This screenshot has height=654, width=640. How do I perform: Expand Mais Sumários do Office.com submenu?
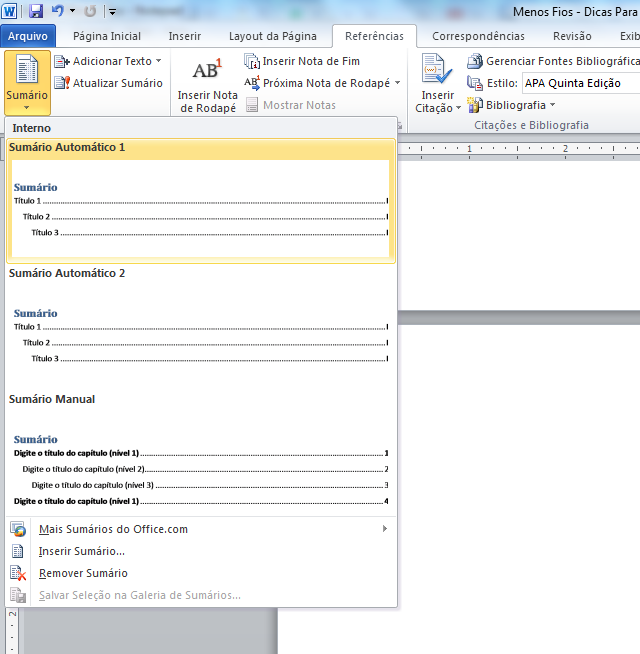coord(384,529)
